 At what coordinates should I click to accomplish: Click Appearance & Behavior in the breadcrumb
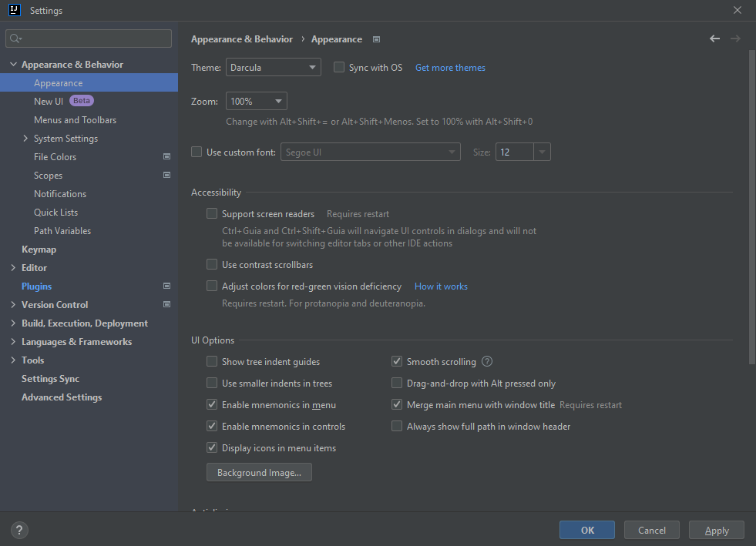241,39
